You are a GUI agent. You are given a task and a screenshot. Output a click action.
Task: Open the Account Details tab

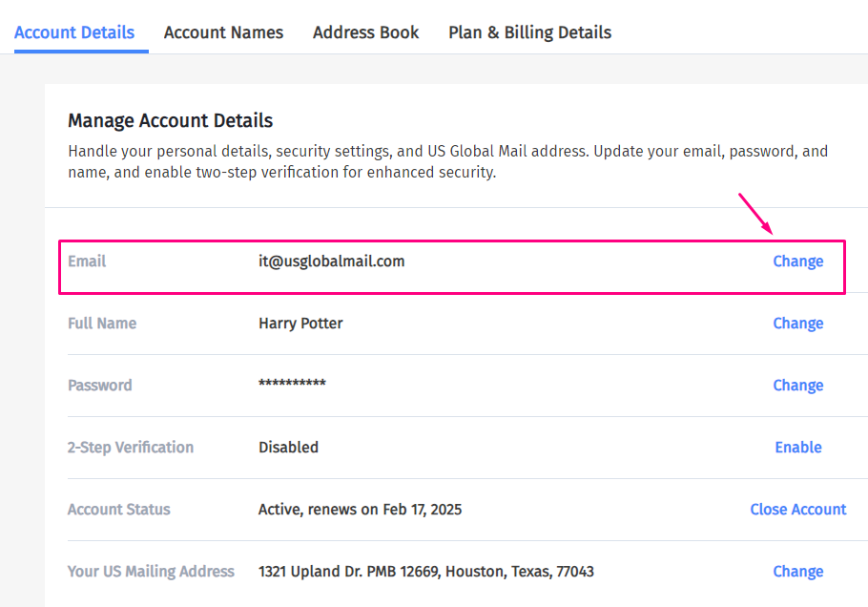point(74,32)
